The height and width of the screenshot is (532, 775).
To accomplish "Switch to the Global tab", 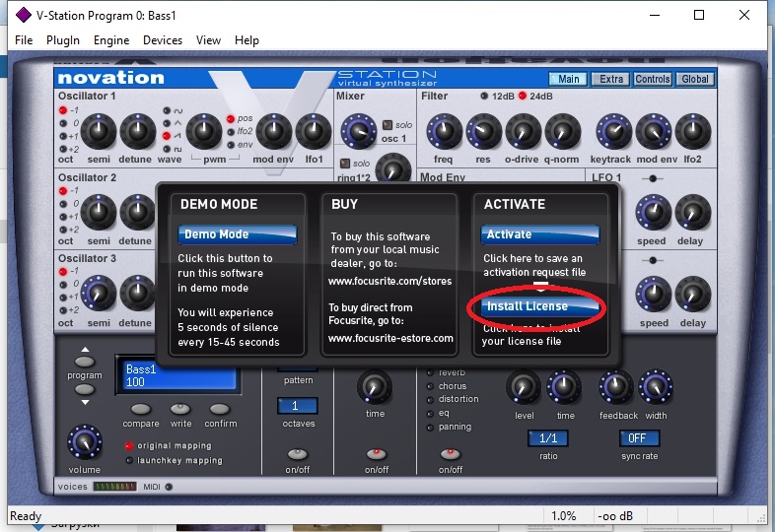I will [695, 79].
